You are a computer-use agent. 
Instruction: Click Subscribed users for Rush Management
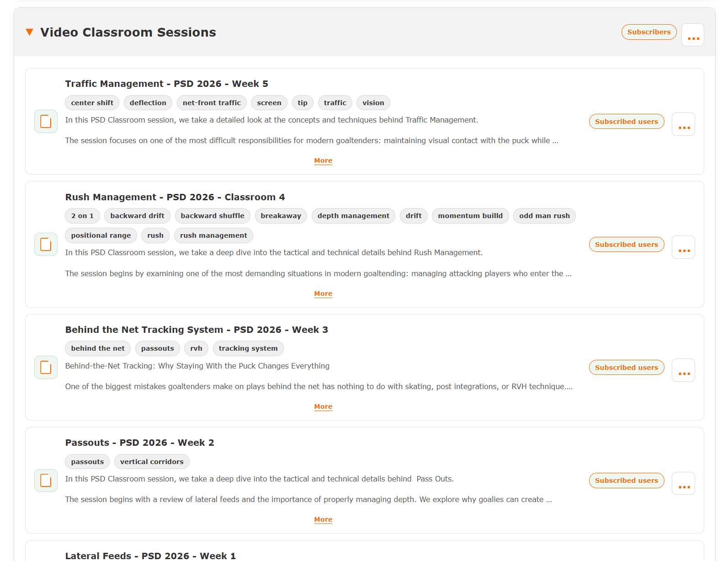coord(626,245)
